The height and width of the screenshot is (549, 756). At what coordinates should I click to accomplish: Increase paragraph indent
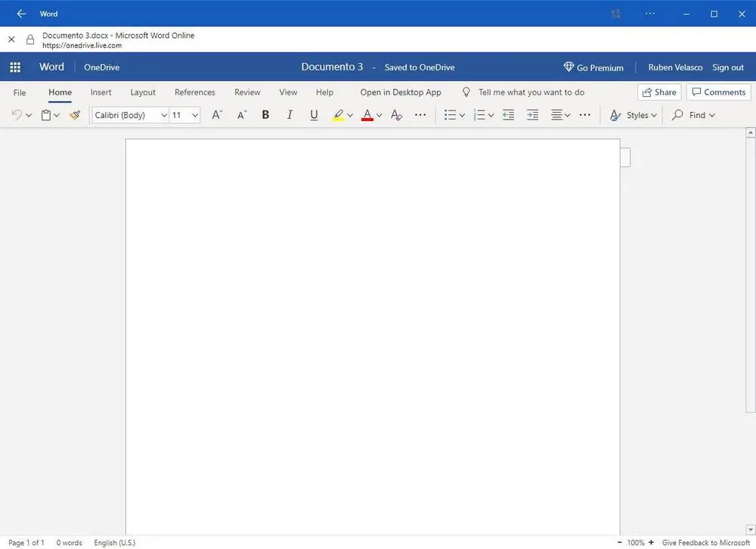click(532, 115)
